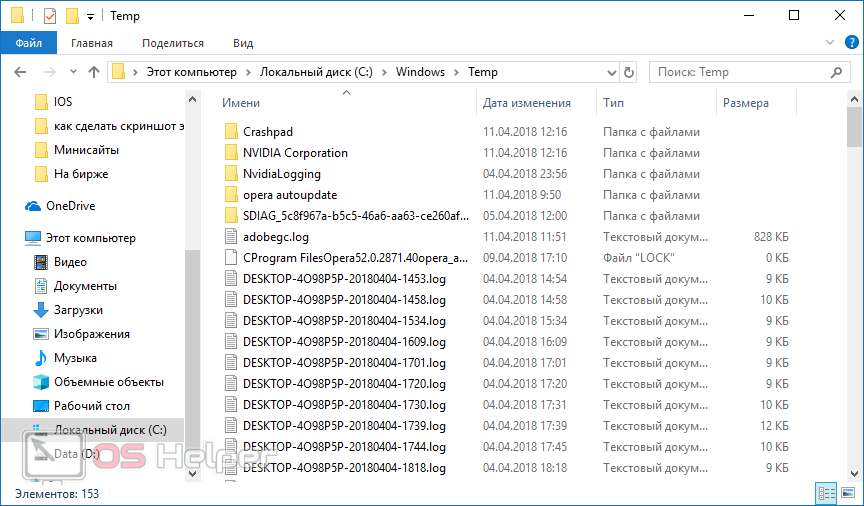Select DESKTOP-4O98P5P-20180404-1730.log file
This screenshot has width=864, height=506.
pyautogui.click(x=344, y=405)
